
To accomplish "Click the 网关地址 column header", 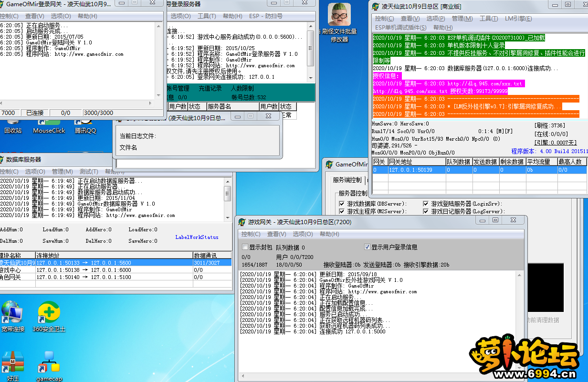I will (x=417, y=162).
